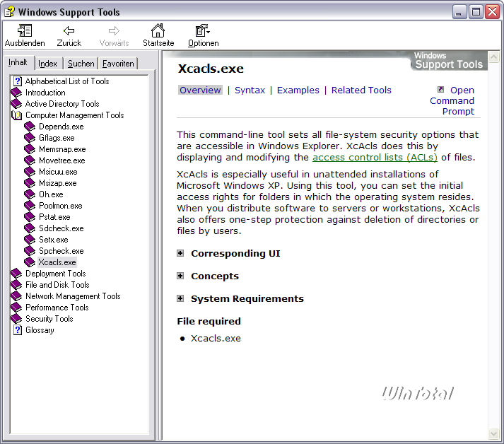The image size is (504, 444).
Task: Switch to the Suchen tab
Action: tap(81, 64)
